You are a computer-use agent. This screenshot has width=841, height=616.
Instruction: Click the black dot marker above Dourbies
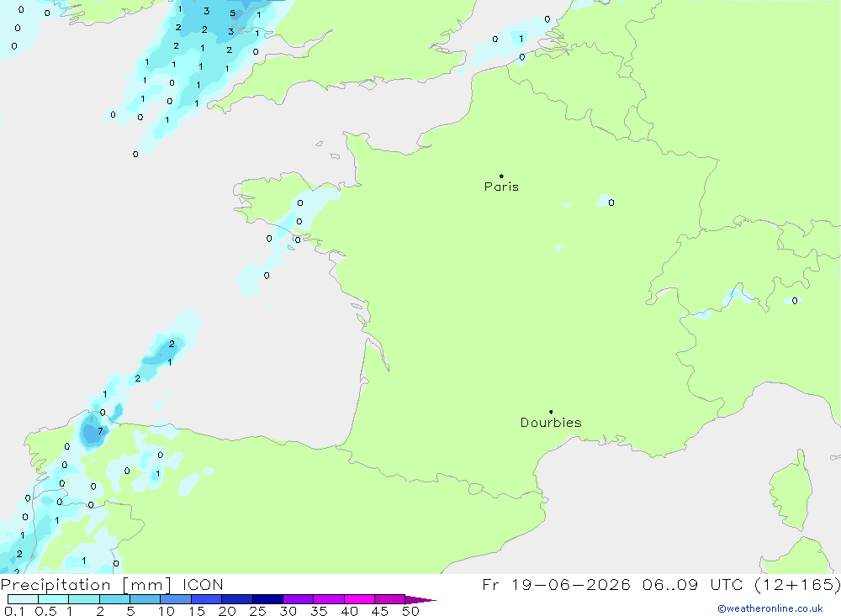point(551,412)
